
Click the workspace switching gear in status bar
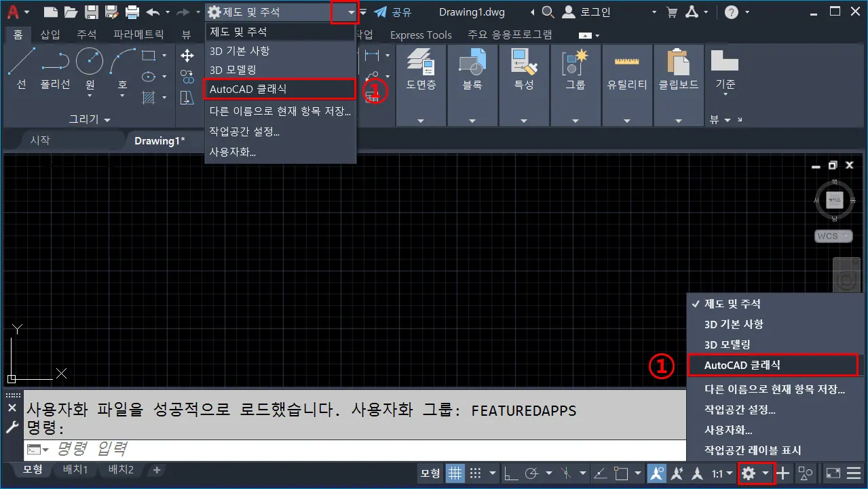click(x=749, y=473)
